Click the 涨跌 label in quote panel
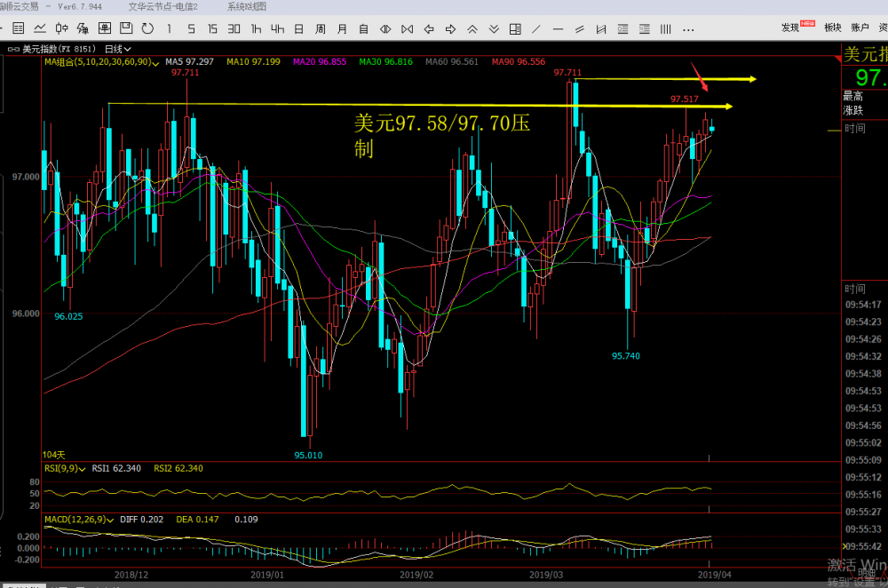The width and height of the screenshot is (888, 588). (852, 110)
